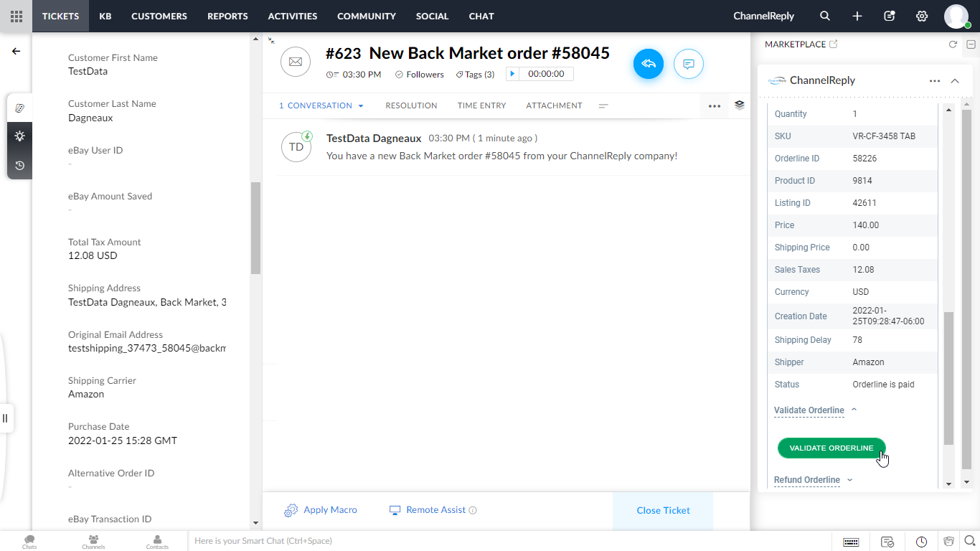
Task: Open the search magnifier in top bar
Action: click(x=825, y=16)
